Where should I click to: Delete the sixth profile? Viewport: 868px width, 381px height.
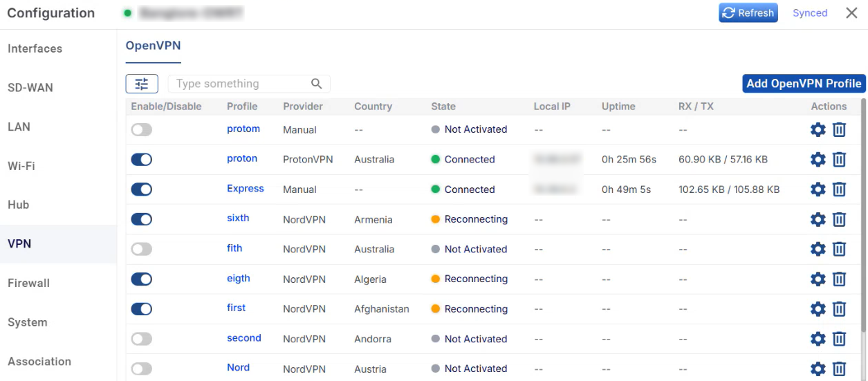click(x=839, y=219)
